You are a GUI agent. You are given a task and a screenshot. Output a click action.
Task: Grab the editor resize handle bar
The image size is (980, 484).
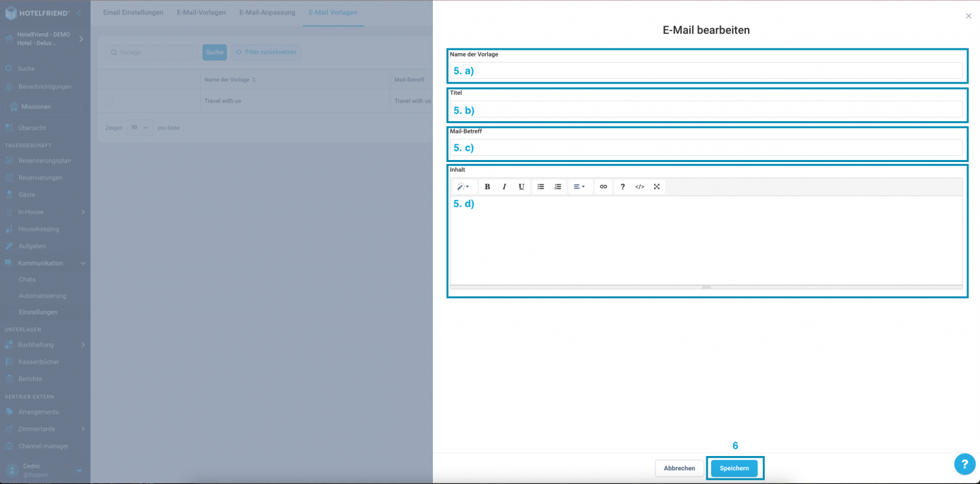[x=706, y=287]
